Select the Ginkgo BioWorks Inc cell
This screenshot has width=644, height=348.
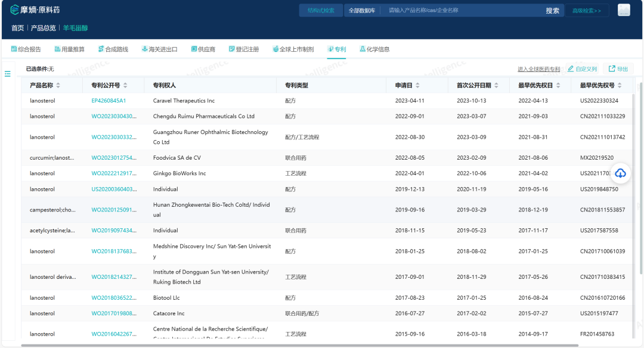tap(179, 173)
